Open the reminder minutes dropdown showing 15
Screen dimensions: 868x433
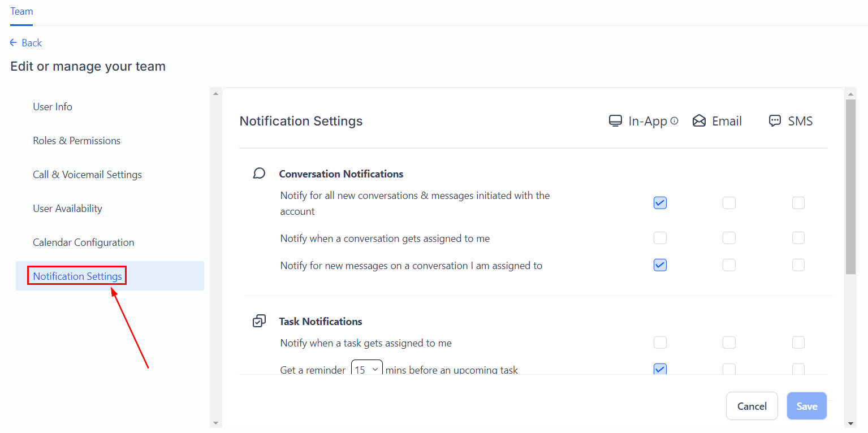[366, 370]
